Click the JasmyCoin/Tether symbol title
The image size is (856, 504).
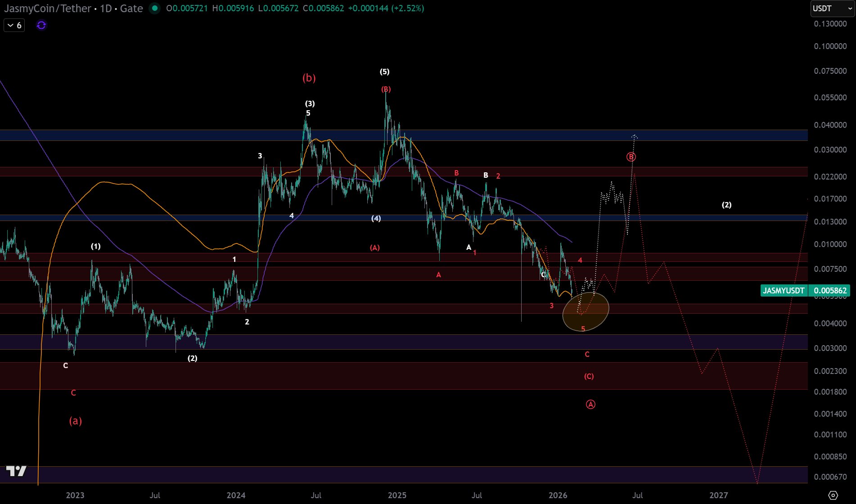47,8
